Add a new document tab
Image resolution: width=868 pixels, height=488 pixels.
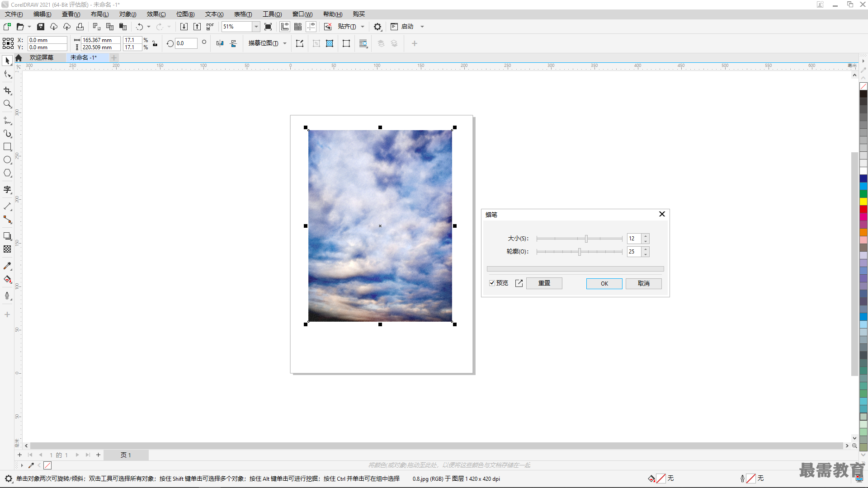tap(114, 57)
